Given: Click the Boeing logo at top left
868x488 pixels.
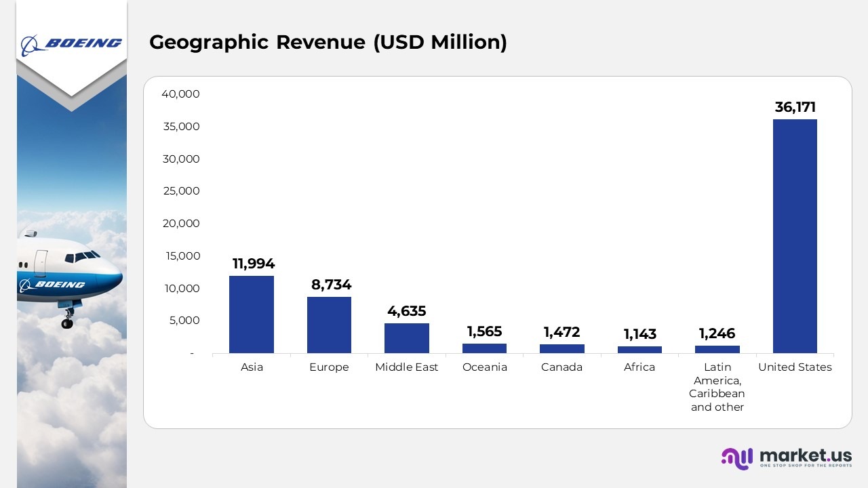Looking at the screenshot, I should pos(71,45).
